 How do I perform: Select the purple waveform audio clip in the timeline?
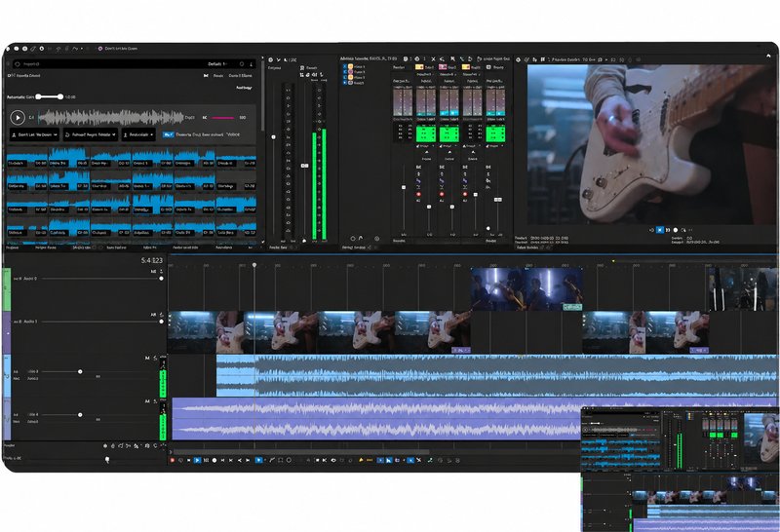click(375, 419)
